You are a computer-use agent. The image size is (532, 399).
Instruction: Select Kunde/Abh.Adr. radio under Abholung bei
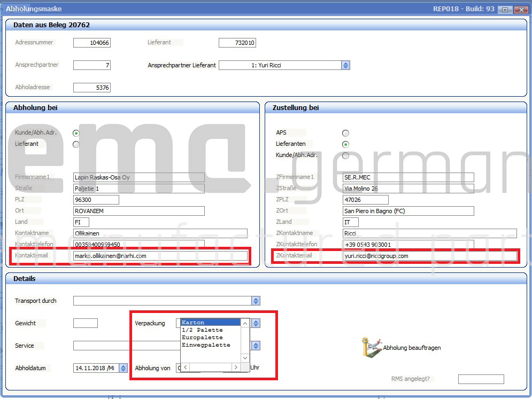pyautogui.click(x=76, y=133)
